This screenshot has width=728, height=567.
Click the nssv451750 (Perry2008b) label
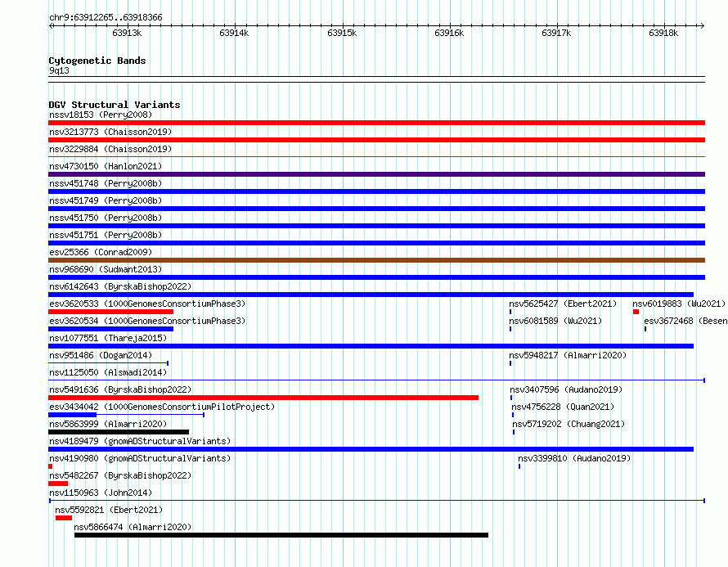(106, 218)
